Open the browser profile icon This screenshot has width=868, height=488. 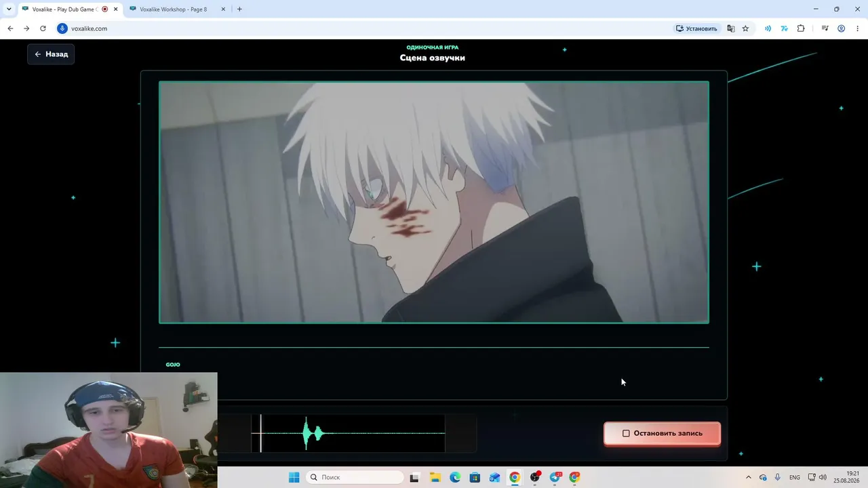(x=842, y=28)
